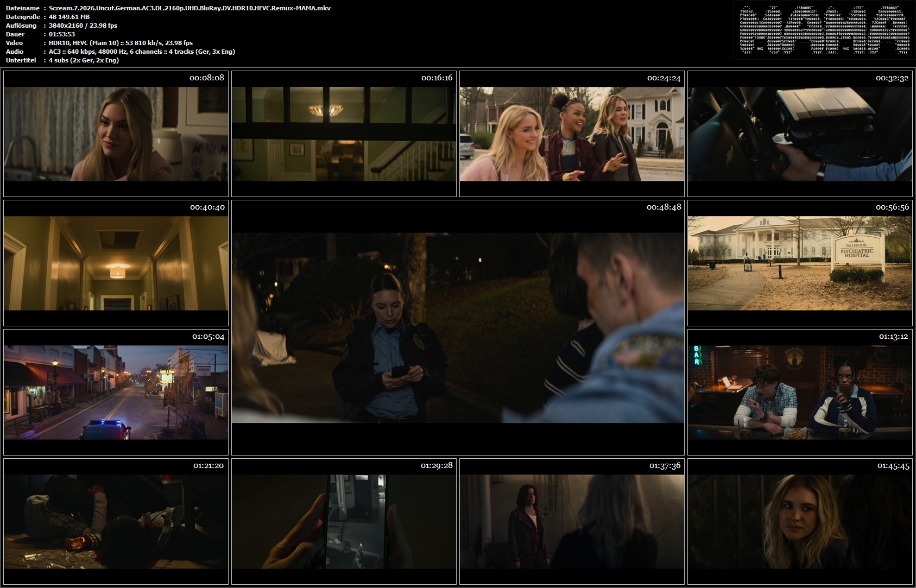Click the porch scene frame at 01:37:36
The image size is (916, 588).
tap(572, 521)
